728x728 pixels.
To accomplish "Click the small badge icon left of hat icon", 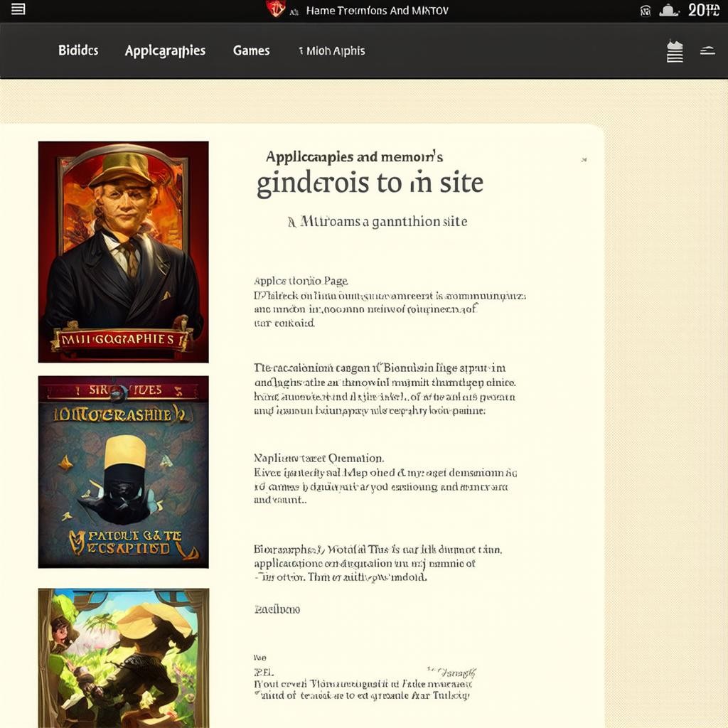I will pyautogui.click(x=646, y=11).
